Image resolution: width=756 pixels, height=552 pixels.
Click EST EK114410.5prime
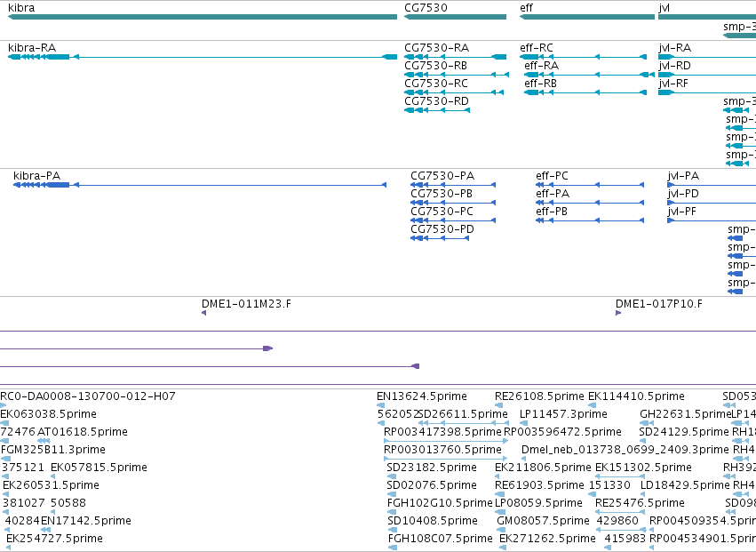[x=636, y=396]
